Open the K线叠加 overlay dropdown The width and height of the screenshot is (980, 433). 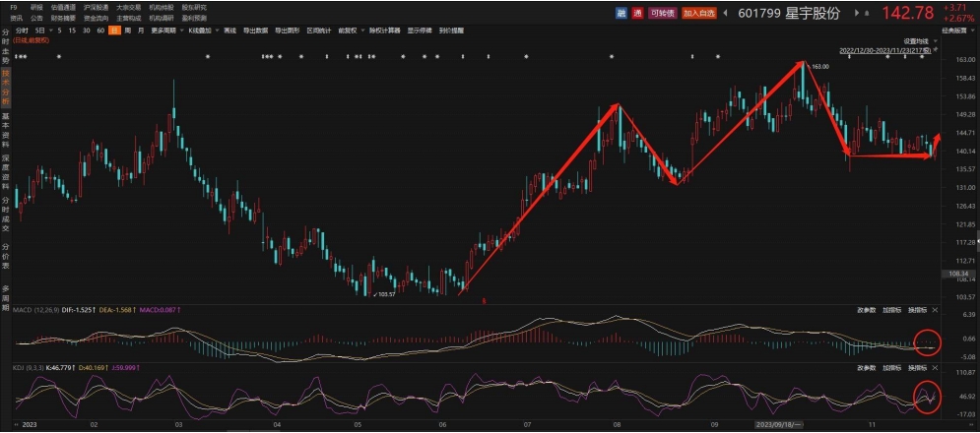click(199, 31)
